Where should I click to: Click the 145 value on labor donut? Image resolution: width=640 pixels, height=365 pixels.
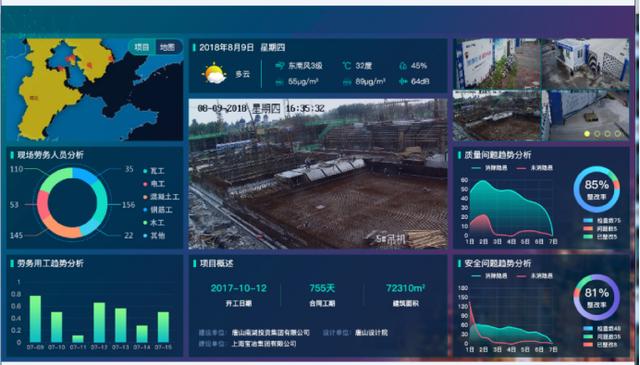coord(16,236)
